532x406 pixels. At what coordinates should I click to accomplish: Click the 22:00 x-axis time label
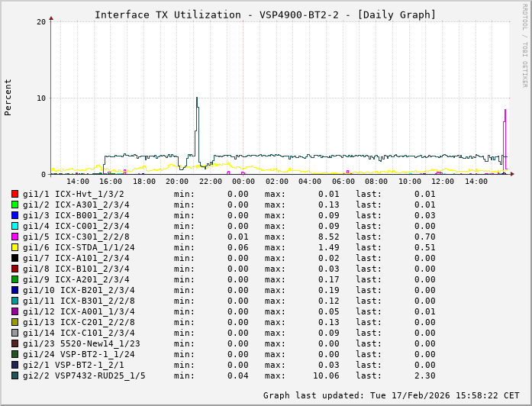click(x=211, y=182)
